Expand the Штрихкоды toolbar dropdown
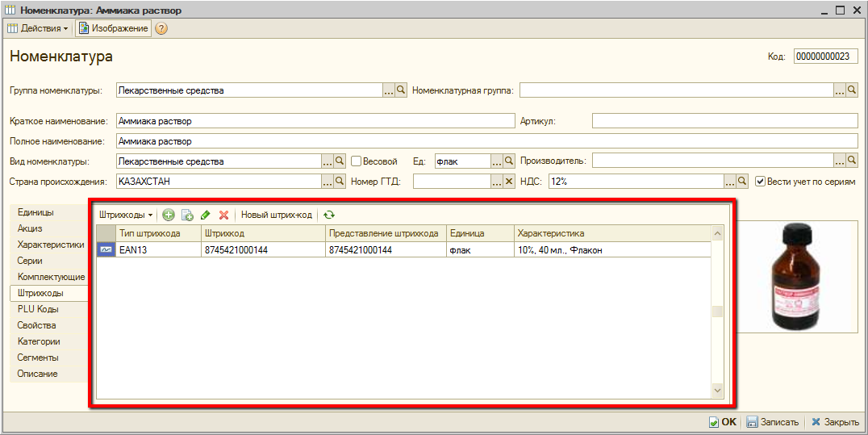Image resolution: width=868 pixels, height=435 pixels. [x=126, y=215]
